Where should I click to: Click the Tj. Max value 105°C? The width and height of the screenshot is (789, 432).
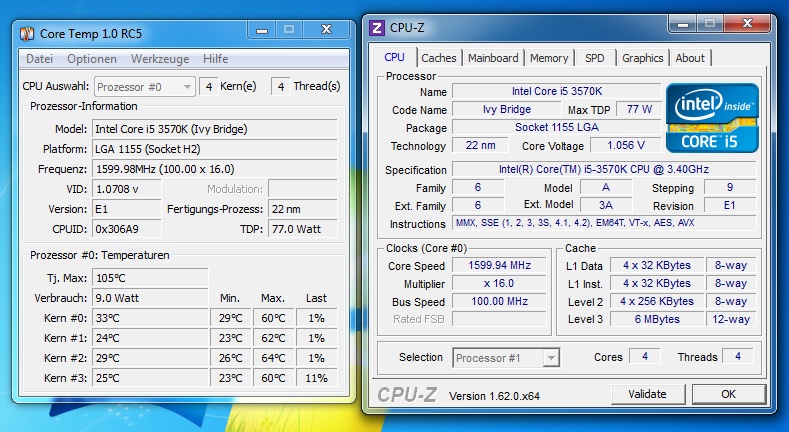click(x=150, y=278)
